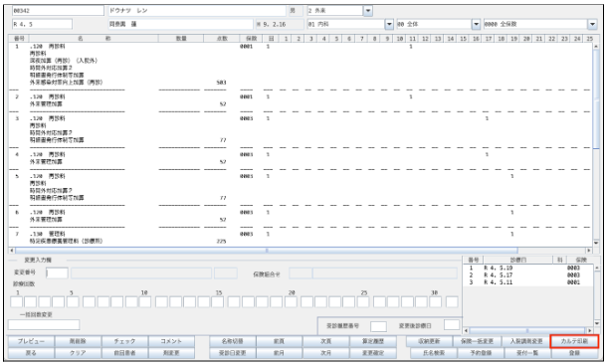Image resolution: width=606 pixels, height=364 pixels.
Task: Click the 診療日 column header
Action: coord(517,260)
